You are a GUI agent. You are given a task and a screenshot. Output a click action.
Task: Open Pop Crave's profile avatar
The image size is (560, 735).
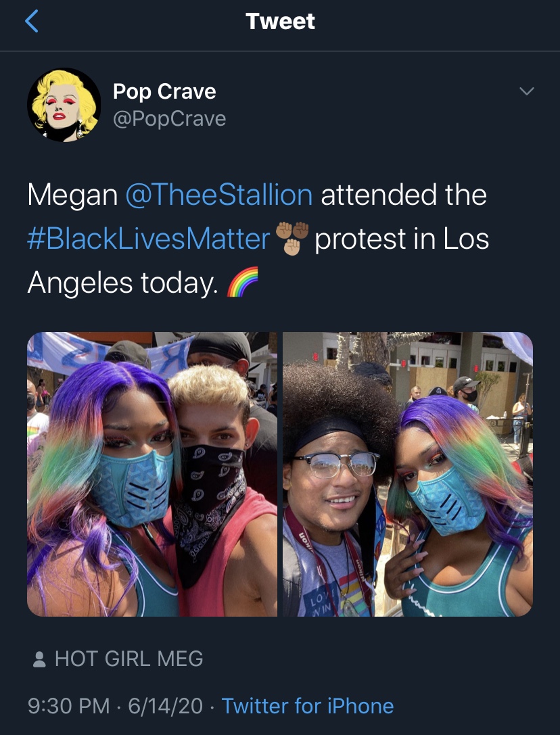tap(64, 105)
